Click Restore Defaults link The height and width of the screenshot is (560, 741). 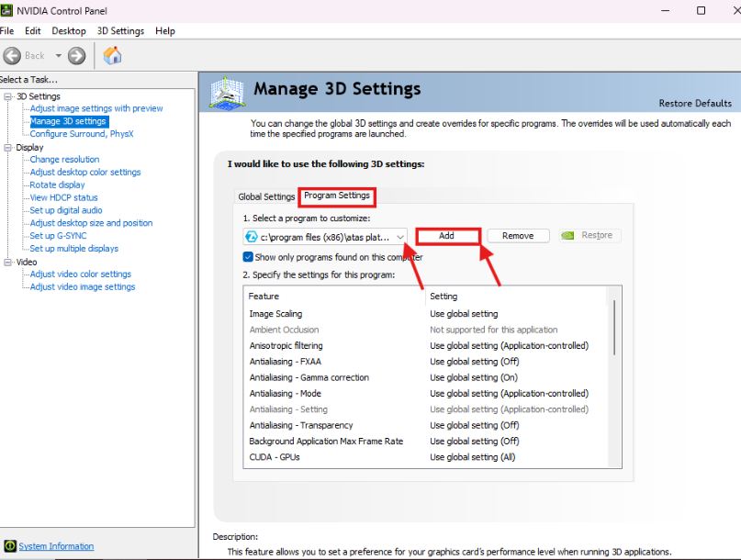[x=695, y=103]
